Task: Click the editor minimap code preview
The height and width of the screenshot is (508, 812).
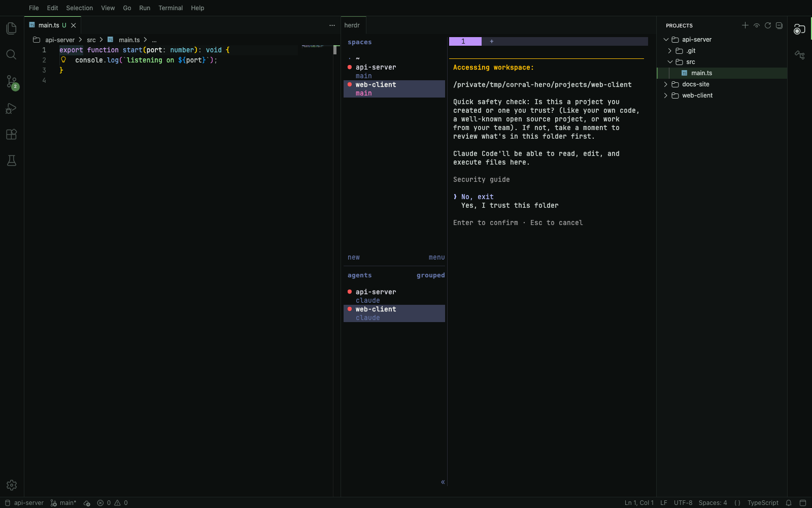Action: coord(313,46)
